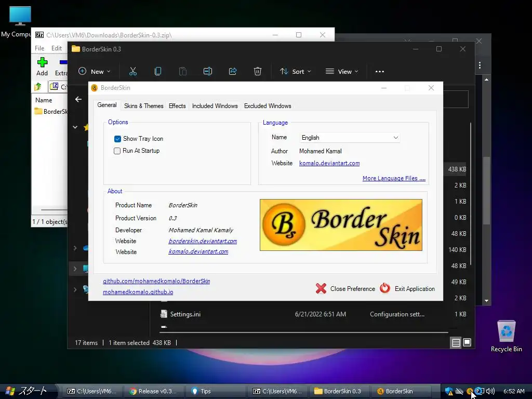Click the Close Preference button label
This screenshot has width=532, height=399.
tap(353, 289)
